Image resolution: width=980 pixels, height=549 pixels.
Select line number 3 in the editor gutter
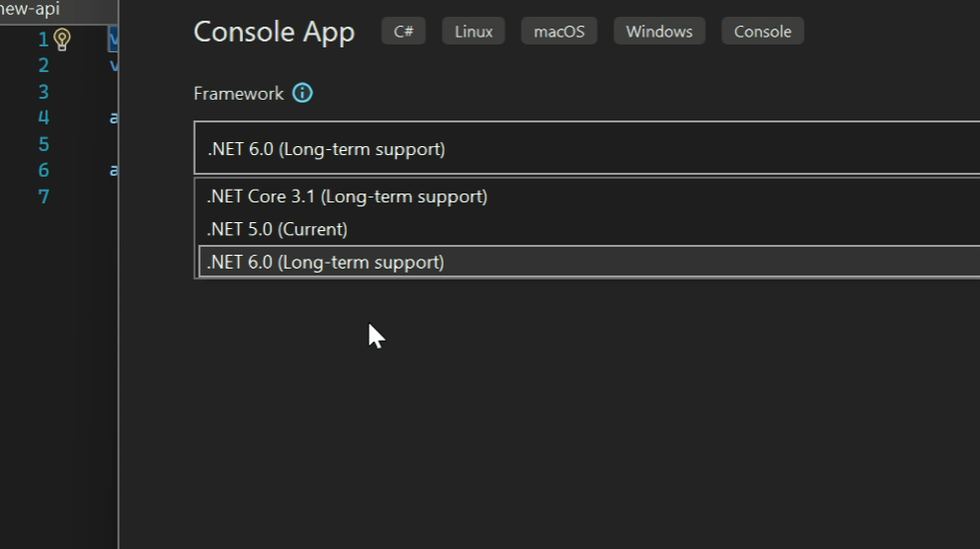[43, 92]
